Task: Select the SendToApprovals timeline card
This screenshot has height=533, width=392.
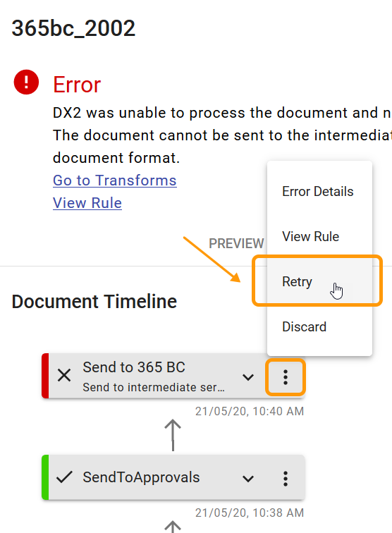Action: [173, 477]
